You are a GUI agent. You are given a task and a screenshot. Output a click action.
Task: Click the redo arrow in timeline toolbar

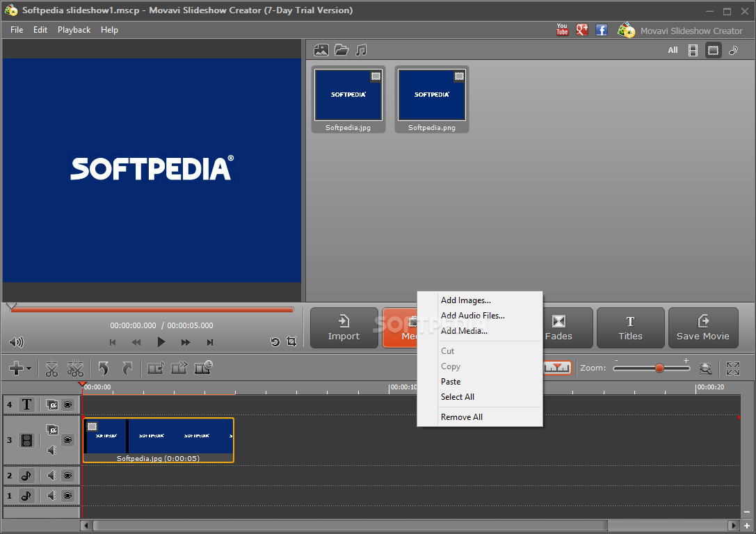click(x=127, y=369)
